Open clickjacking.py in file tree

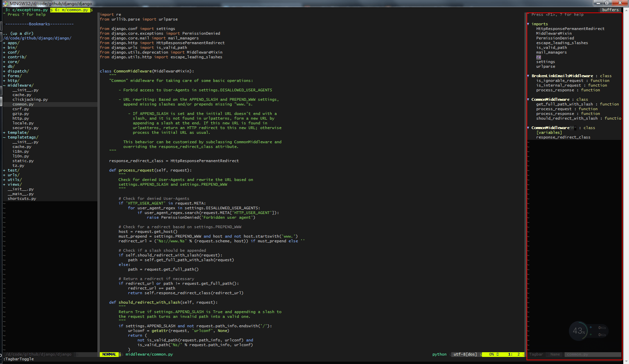coord(30,99)
